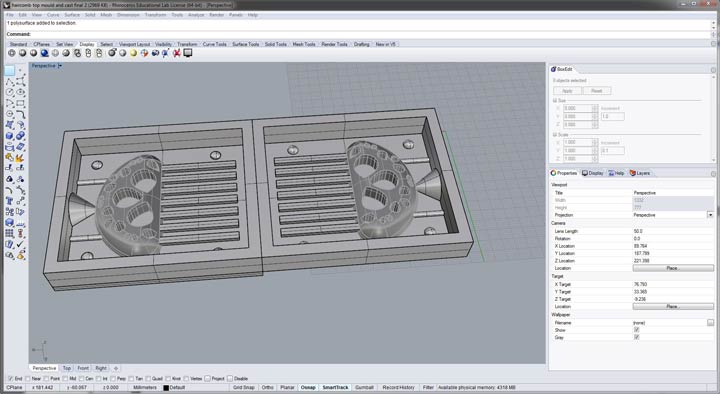This screenshot has width=720, height=394.
Task: Click the monitor icon in Display toolbar
Action: click(188, 53)
